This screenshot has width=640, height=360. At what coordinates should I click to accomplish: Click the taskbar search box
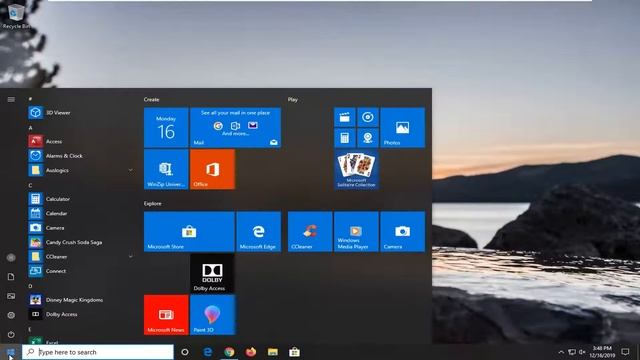click(98, 352)
